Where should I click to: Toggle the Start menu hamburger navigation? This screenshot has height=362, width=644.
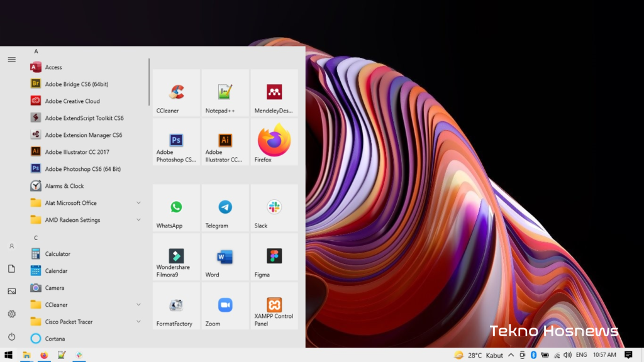[x=11, y=60]
